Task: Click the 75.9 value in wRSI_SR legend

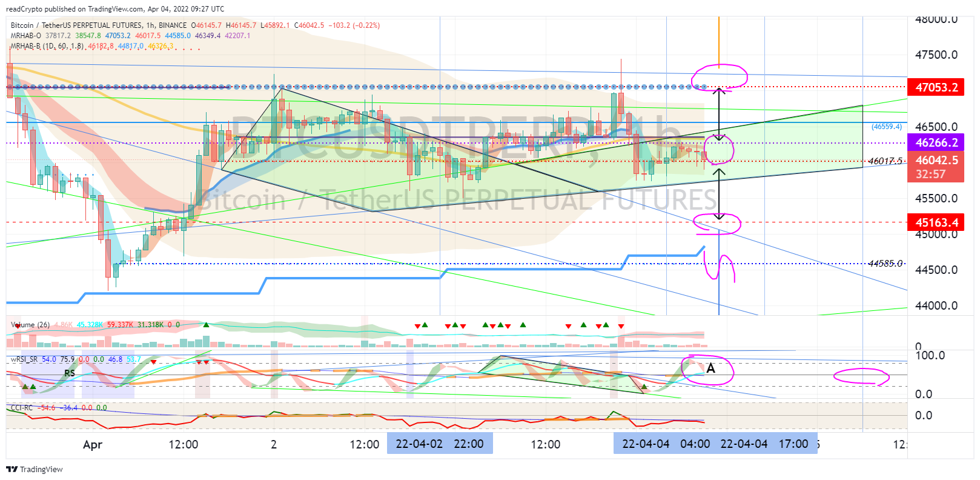Action: tap(67, 359)
